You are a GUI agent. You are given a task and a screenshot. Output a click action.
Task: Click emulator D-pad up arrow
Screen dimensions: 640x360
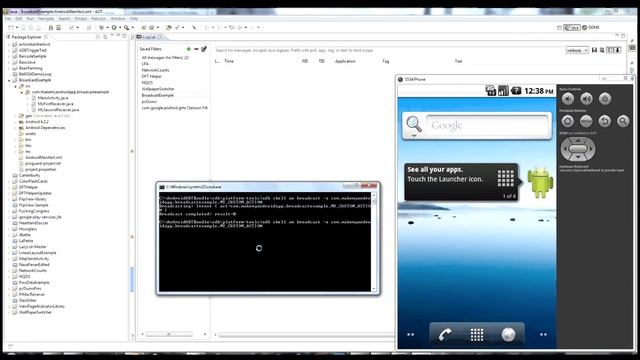pyautogui.click(x=578, y=141)
